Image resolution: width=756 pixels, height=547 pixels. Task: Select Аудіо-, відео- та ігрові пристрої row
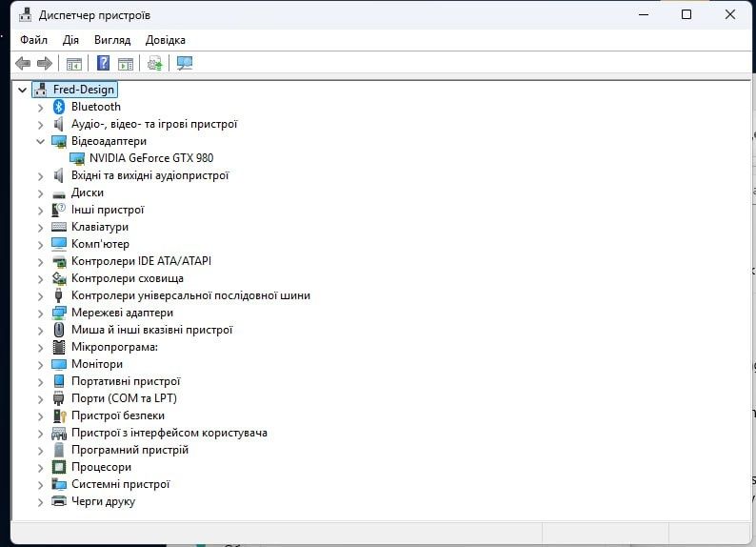[x=154, y=124]
